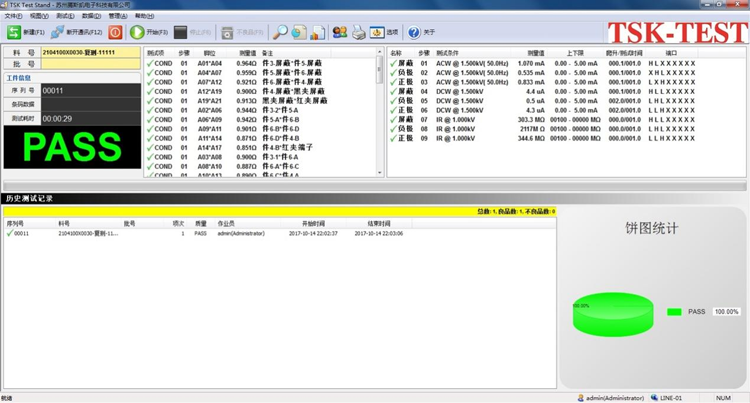Image resolution: width=750 pixels, height=403 pixels.
Task: Open the 帮助(H) menu
Action: [x=144, y=16]
